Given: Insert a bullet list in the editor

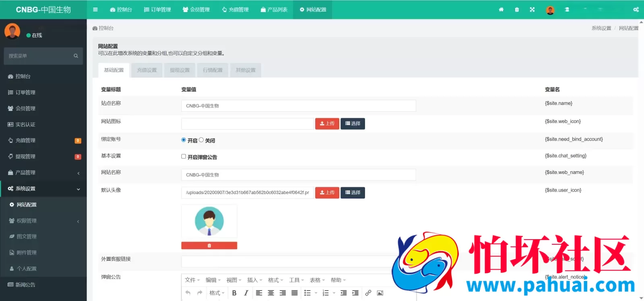Looking at the screenshot, I should click(308, 293).
